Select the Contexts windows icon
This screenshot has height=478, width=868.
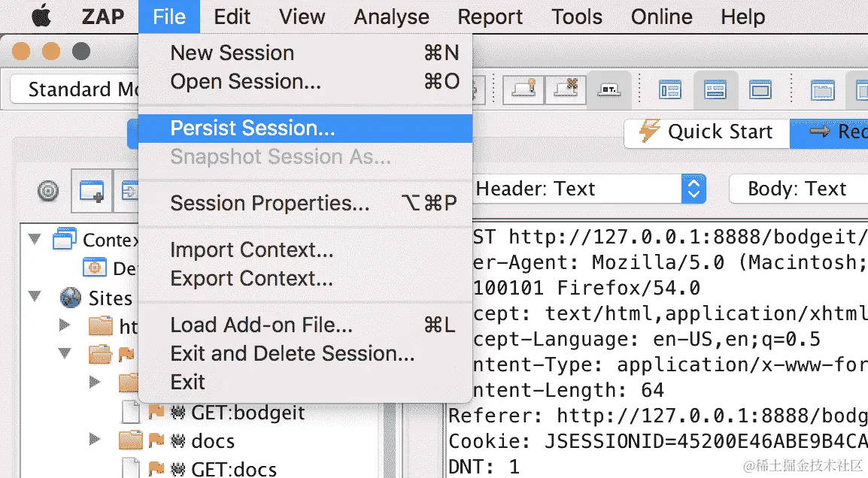coord(64,239)
